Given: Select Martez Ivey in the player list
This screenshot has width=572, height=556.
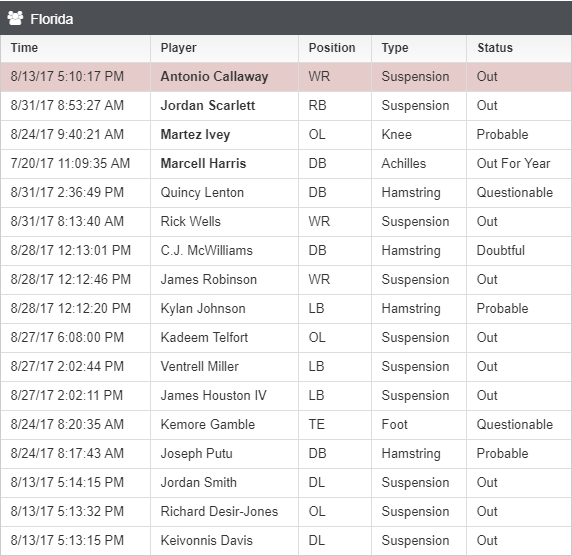Looking at the screenshot, I should tap(195, 135).
